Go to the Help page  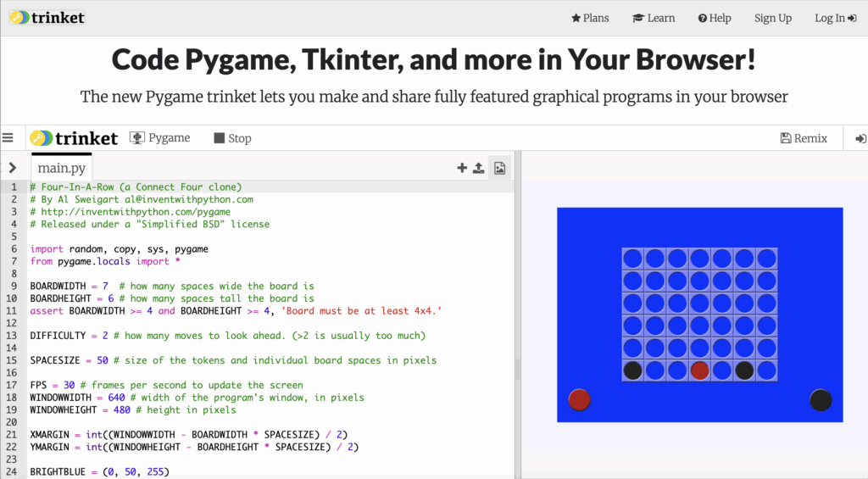(714, 18)
